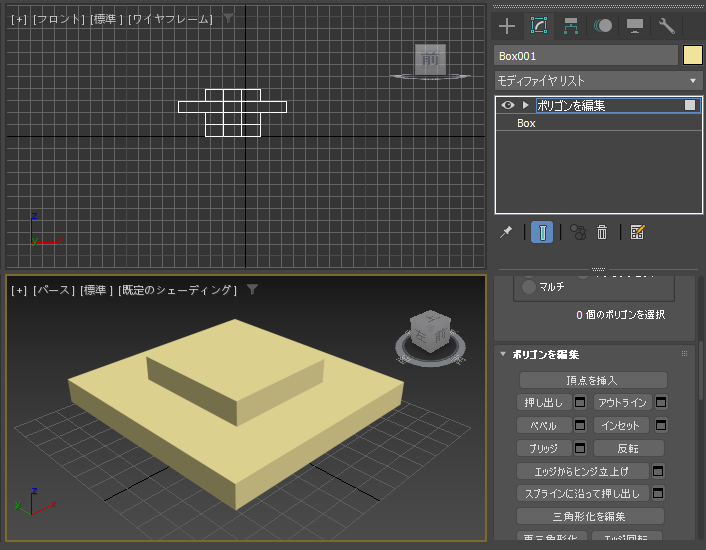Open the [ワイヤフレーム] shading menu
The width and height of the screenshot is (706, 550).
click(x=170, y=19)
